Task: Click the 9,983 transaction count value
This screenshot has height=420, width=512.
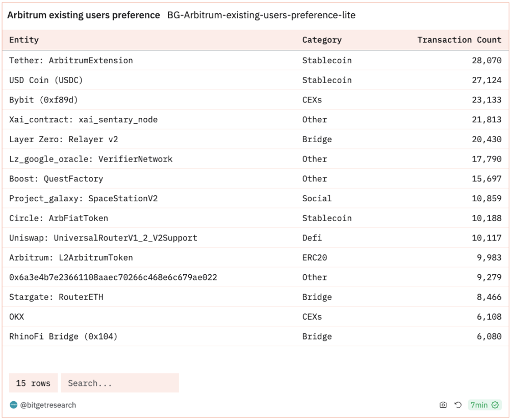Action: [x=489, y=257]
